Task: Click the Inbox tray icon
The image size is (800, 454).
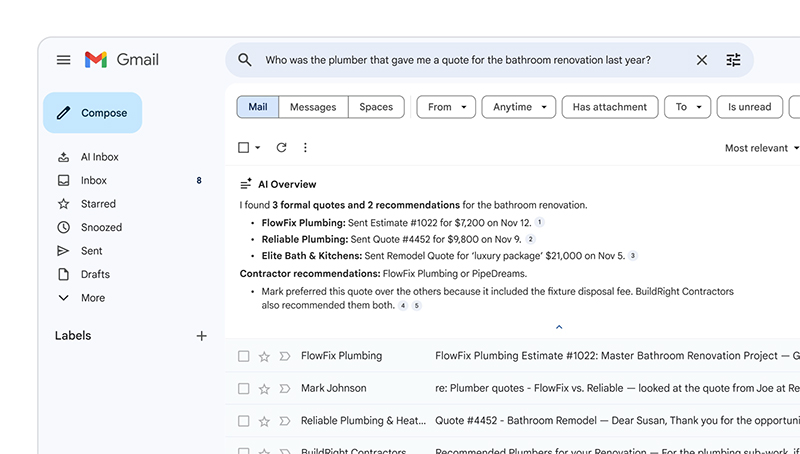Action: 63,181
